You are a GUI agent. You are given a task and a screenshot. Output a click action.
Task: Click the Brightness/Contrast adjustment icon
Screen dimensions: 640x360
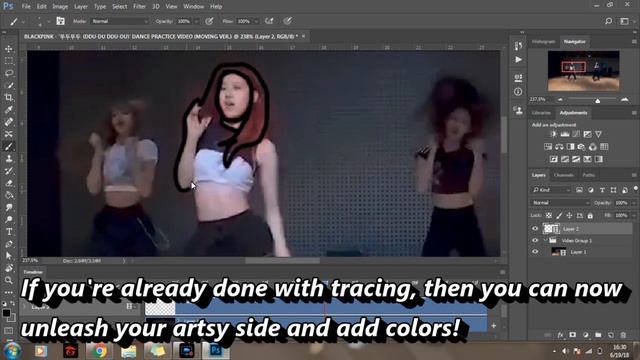pos(553,134)
